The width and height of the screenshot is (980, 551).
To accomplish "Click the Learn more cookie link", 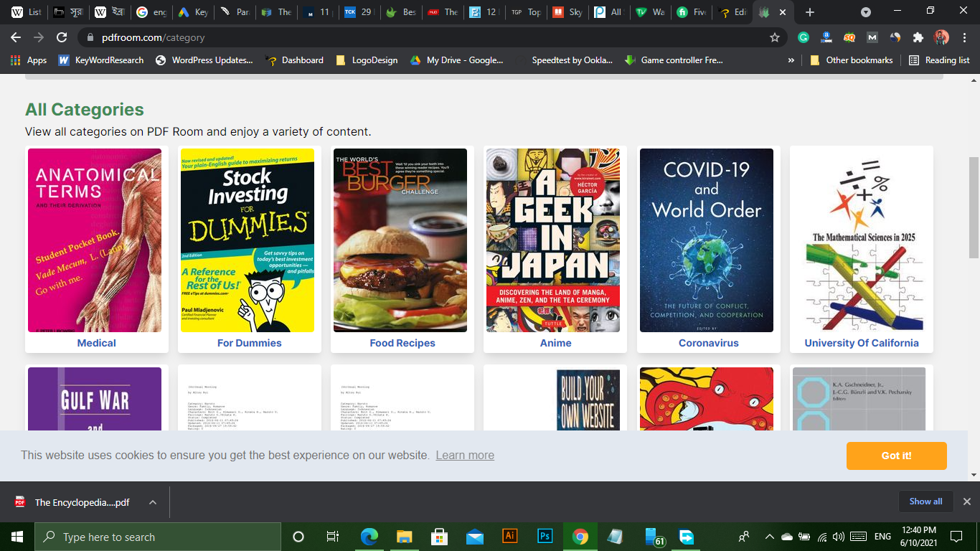I will (x=465, y=456).
